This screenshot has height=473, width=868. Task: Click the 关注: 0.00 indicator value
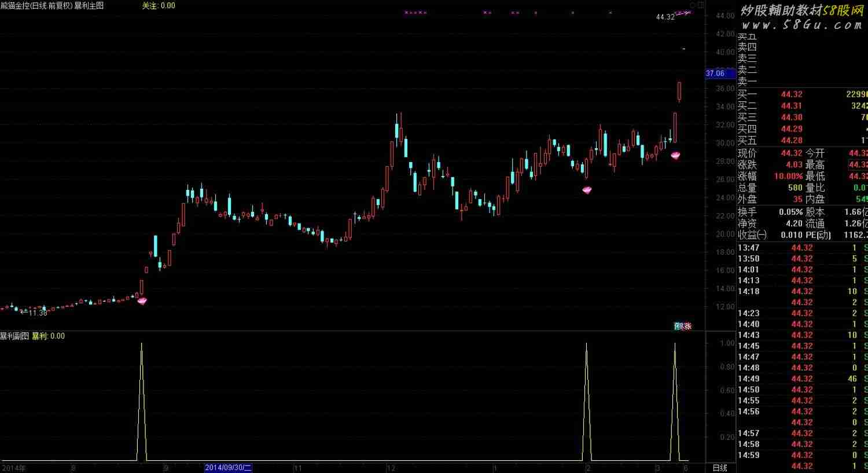[159, 5]
